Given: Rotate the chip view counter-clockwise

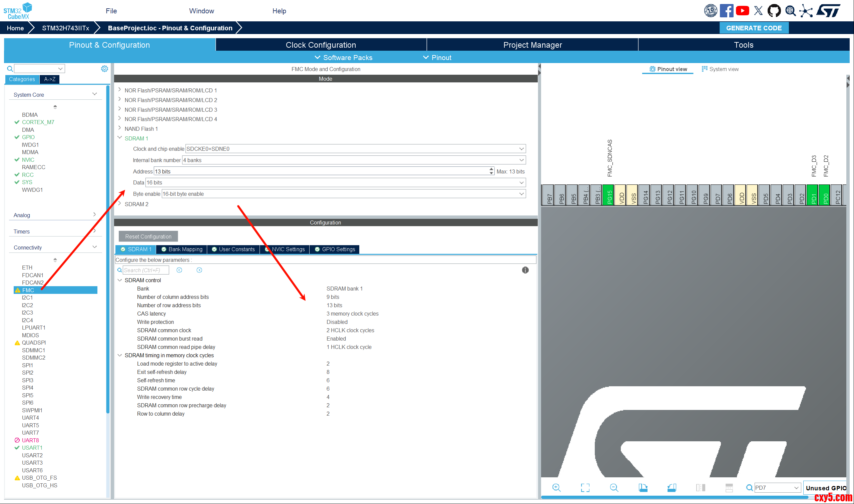Looking at the screenshot, I should 672,488.
